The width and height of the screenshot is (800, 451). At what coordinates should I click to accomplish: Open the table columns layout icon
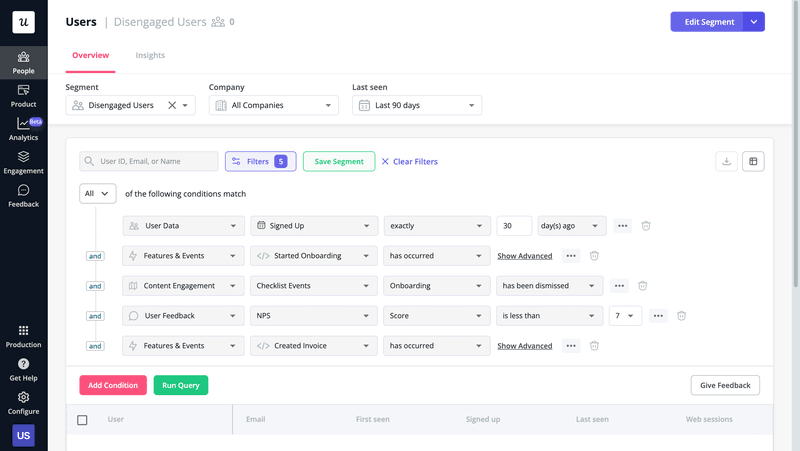click(753, 161)
